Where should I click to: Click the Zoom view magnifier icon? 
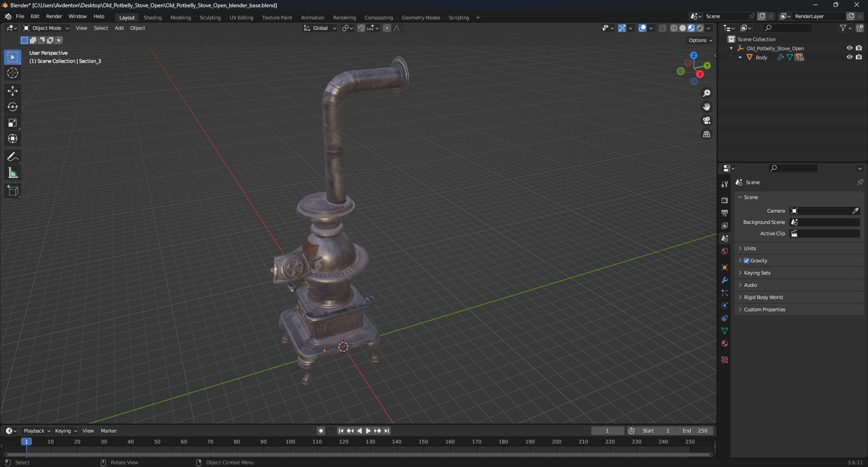tap(707, 93)
